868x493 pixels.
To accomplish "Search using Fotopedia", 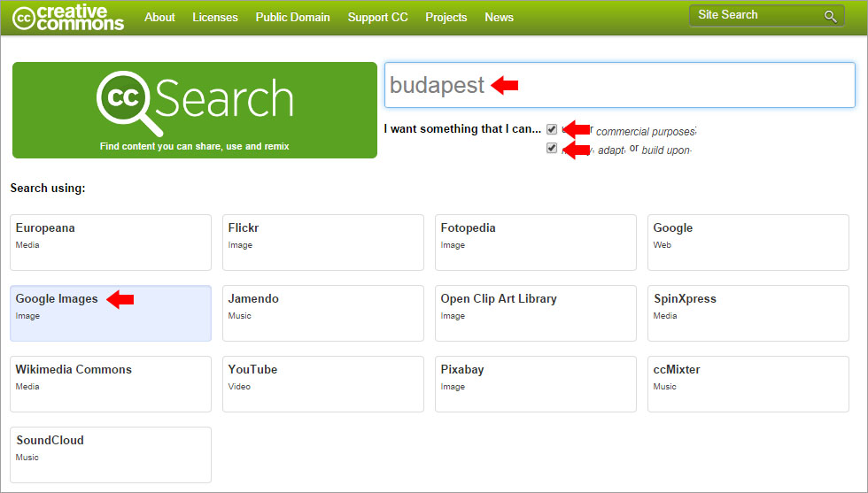I will point(536,243).
